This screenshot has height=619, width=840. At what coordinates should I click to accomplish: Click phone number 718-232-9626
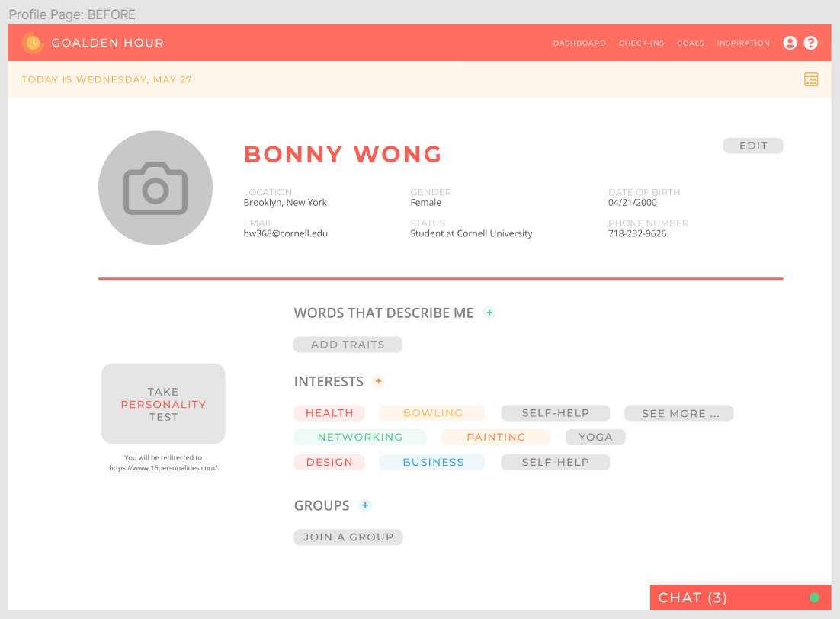click(637, 234)
